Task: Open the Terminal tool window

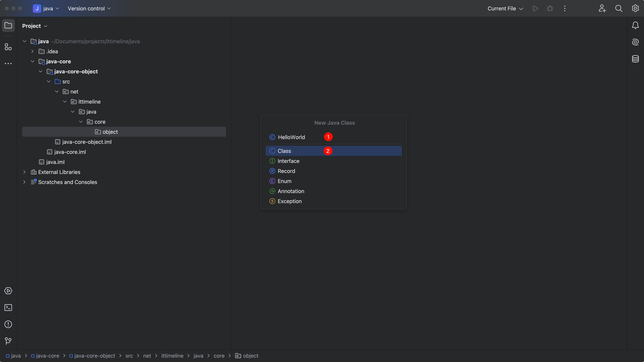Action: tap(8, 308)
